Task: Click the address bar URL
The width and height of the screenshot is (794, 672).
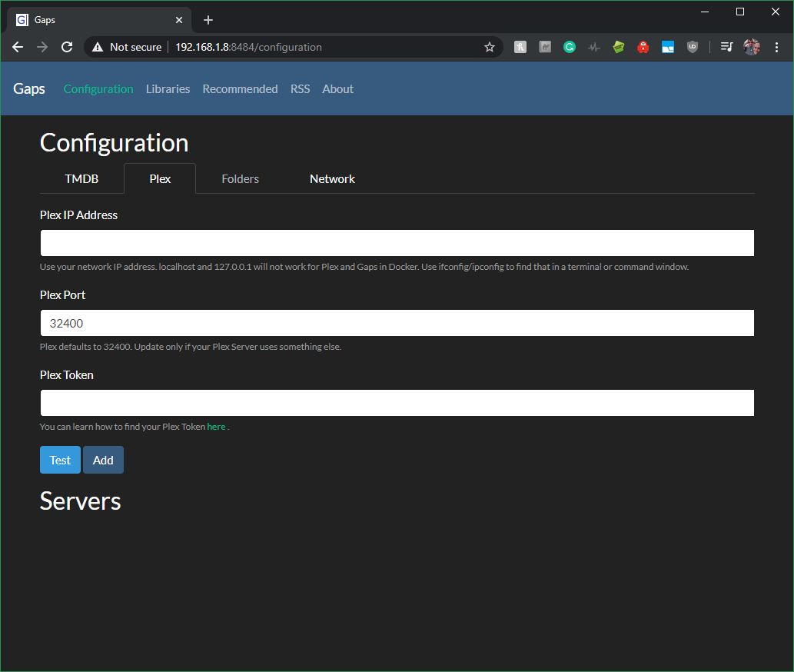Action: click(x=248, y=47)
